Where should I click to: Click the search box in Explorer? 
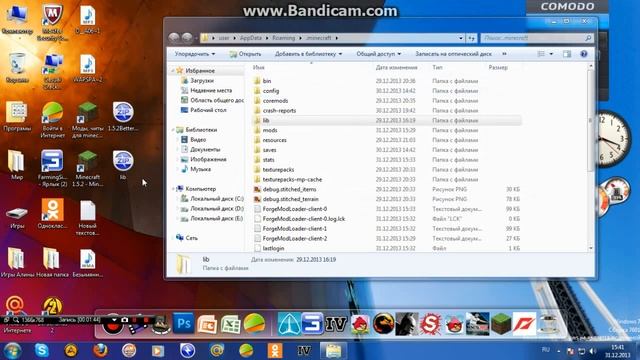click(x=537, y=38)
